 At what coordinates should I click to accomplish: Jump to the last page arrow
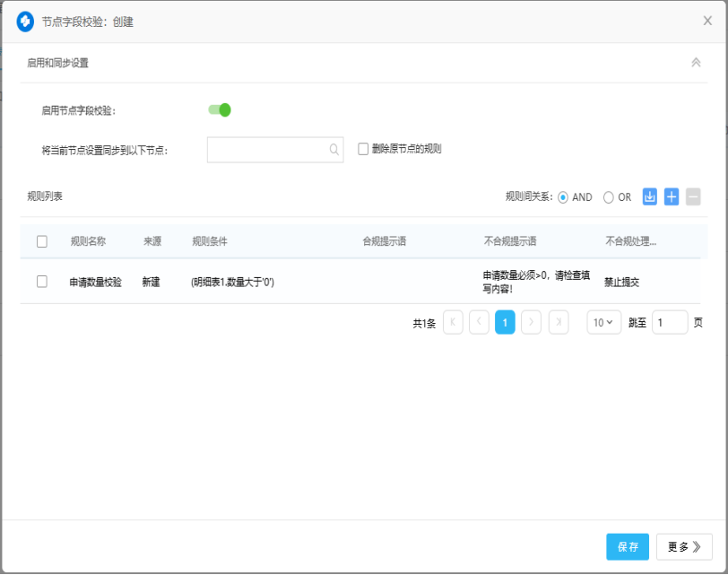coord(558,322)
